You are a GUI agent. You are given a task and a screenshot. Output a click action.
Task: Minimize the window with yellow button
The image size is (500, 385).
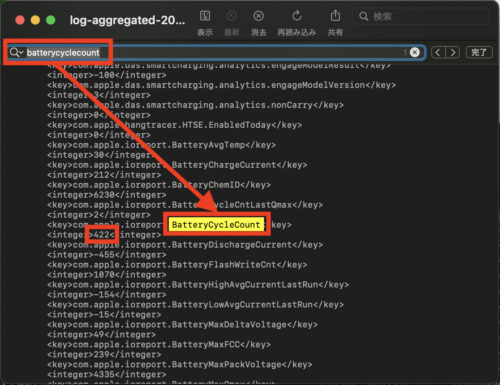pyautogui.click(x=35, y=20)
